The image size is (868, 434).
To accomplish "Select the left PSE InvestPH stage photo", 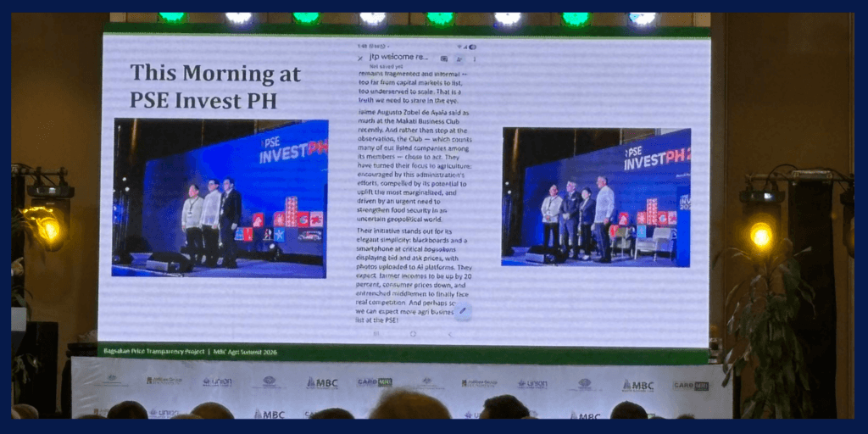I will [220, 198].
